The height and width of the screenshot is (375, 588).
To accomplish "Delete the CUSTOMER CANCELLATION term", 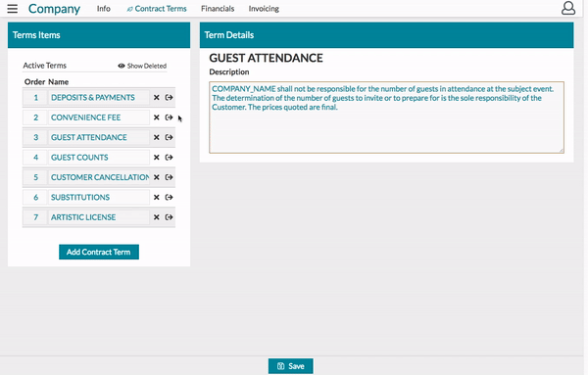I will tap(157, 177).
